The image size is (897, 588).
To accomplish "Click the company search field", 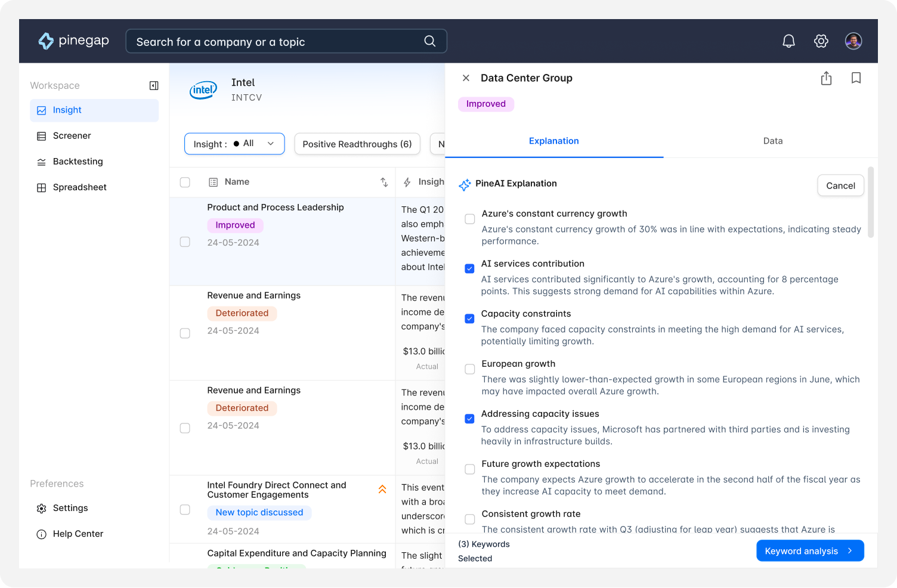I will tap(286, 41).
